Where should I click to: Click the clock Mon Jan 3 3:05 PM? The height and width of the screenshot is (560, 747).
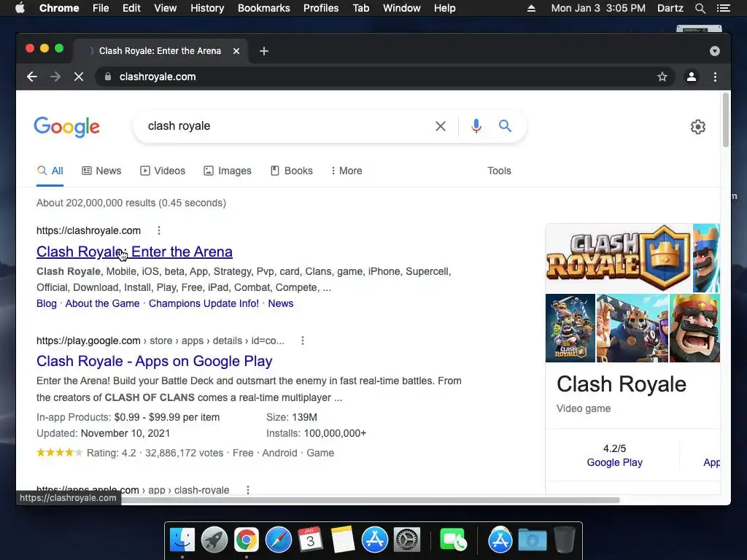pyautogui.click(x=598, y=8)
